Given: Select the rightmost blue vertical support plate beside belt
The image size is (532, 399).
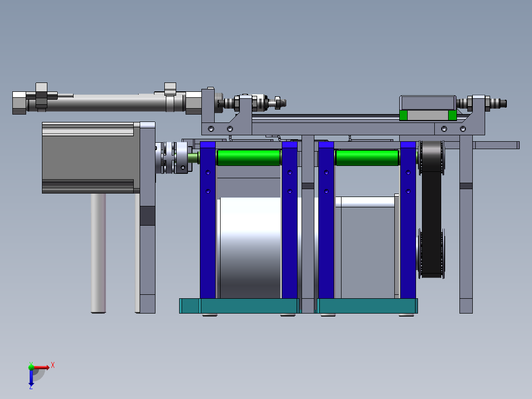Looking at the screenshot, I should [x=408, y=220].
